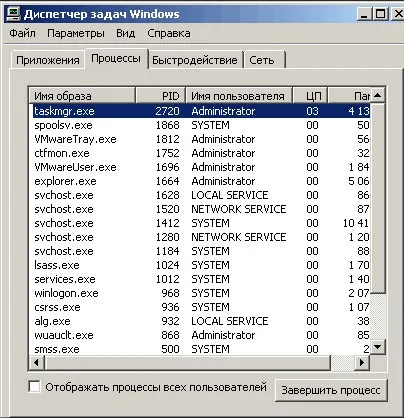
Task: Sort by Имя пользователя column header
Action: [x=239, y=96]
